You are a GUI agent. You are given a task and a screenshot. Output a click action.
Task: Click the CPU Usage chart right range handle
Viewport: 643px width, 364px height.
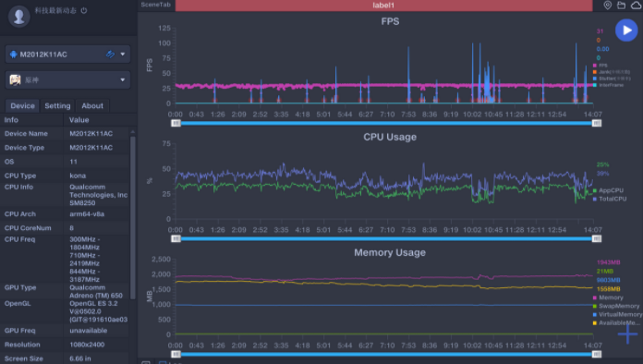pos(597,238)
